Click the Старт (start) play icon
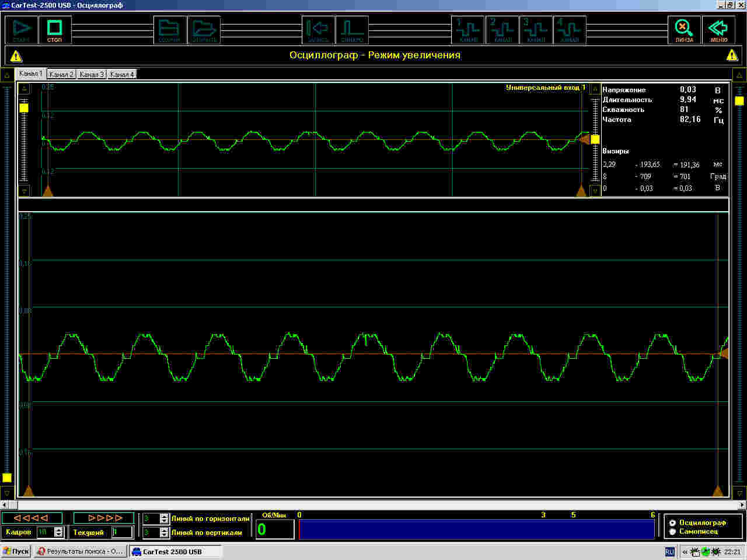The height and width of the screenshot is (560, 747). 22,29
